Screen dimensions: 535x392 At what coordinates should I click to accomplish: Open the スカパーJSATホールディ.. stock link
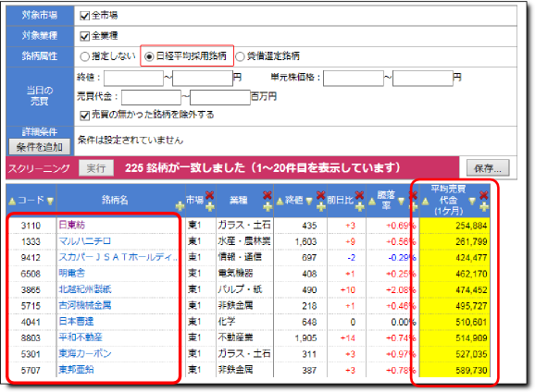(118, 257)
